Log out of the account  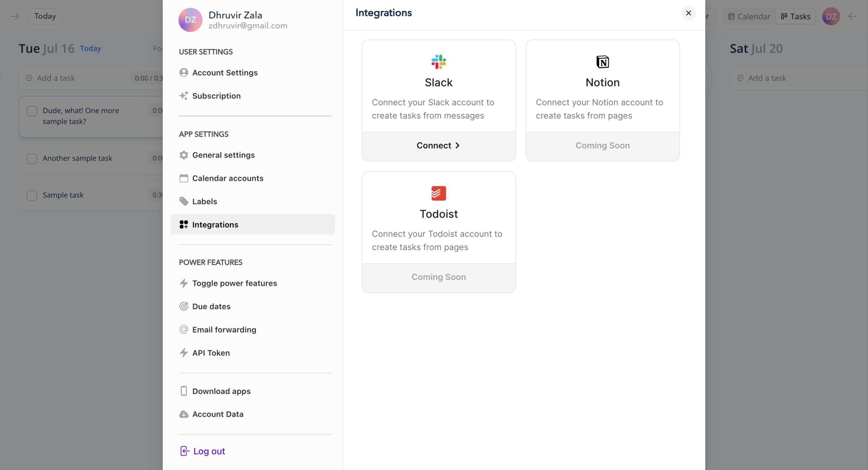pyautogui.click(x=203, y=451)
